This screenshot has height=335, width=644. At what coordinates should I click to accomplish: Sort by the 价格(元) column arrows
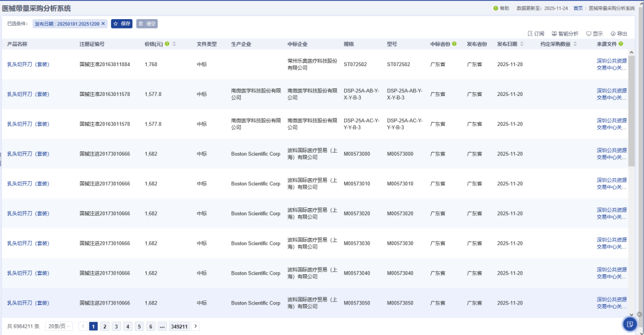[174, 44]
